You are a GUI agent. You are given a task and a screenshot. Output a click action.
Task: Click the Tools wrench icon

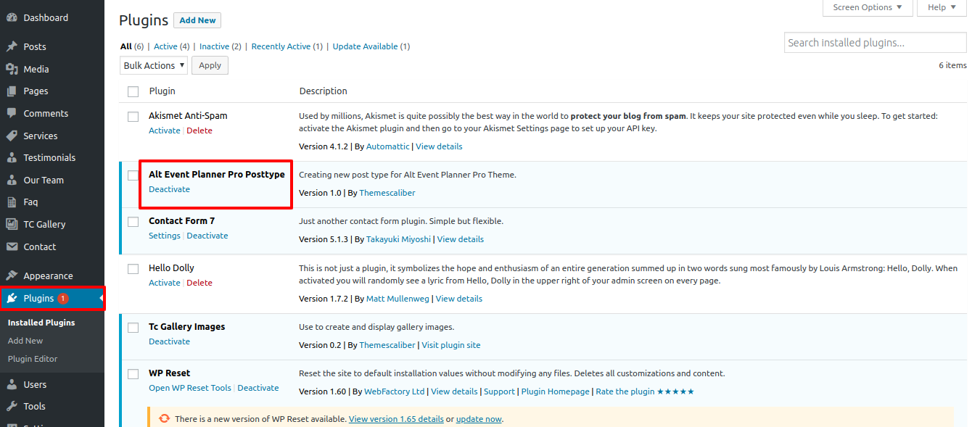point(12,406)
